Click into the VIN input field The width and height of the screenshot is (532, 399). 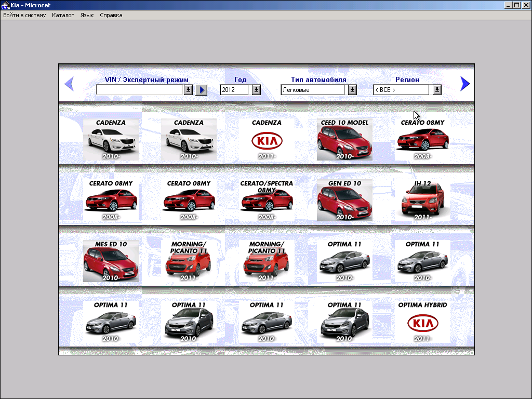point(140,90)
